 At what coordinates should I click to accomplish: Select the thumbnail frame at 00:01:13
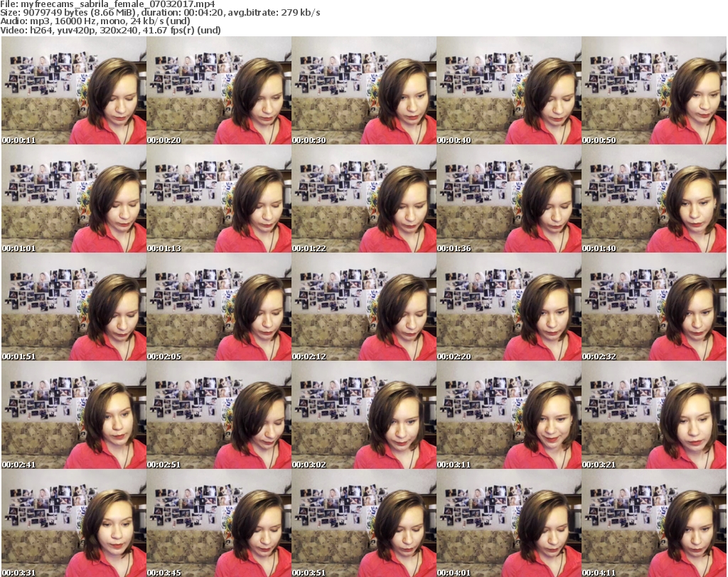(x=219, y=198)
